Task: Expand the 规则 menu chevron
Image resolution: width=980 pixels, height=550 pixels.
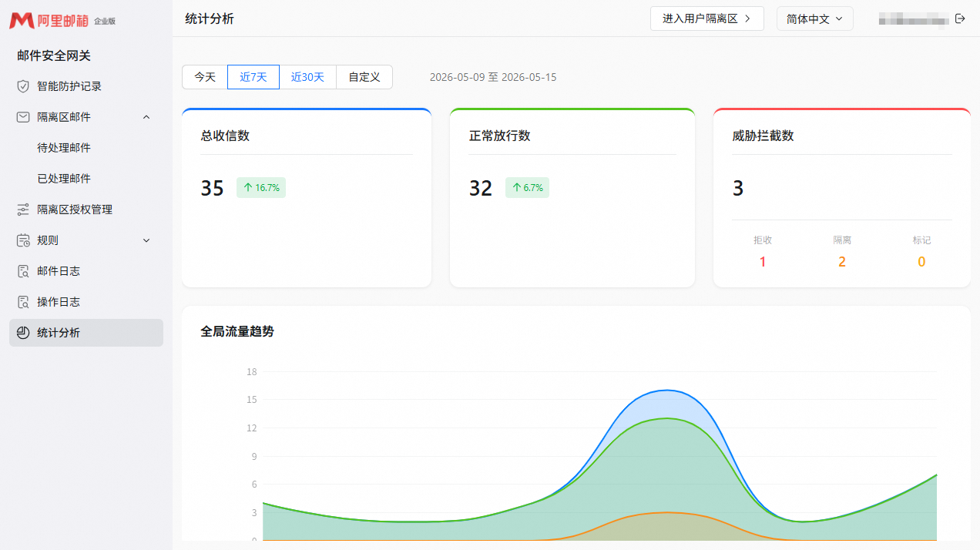Action: (146, 240)
